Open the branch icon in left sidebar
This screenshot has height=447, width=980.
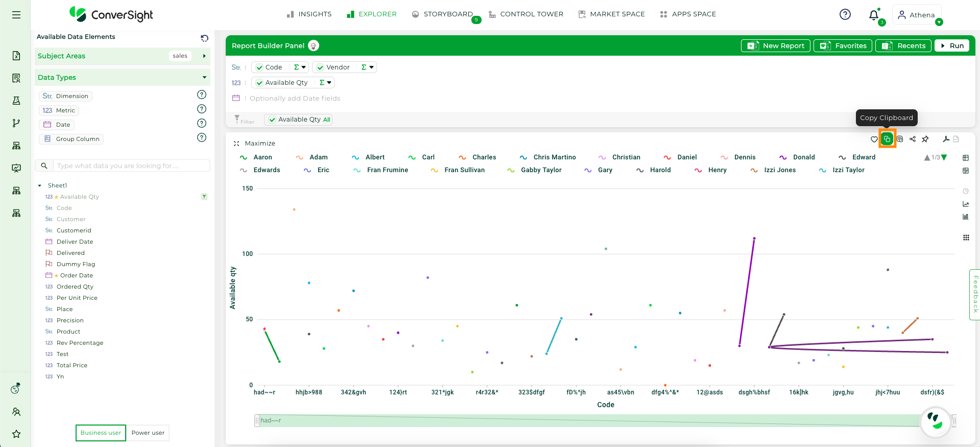click(x=16, y=123)
